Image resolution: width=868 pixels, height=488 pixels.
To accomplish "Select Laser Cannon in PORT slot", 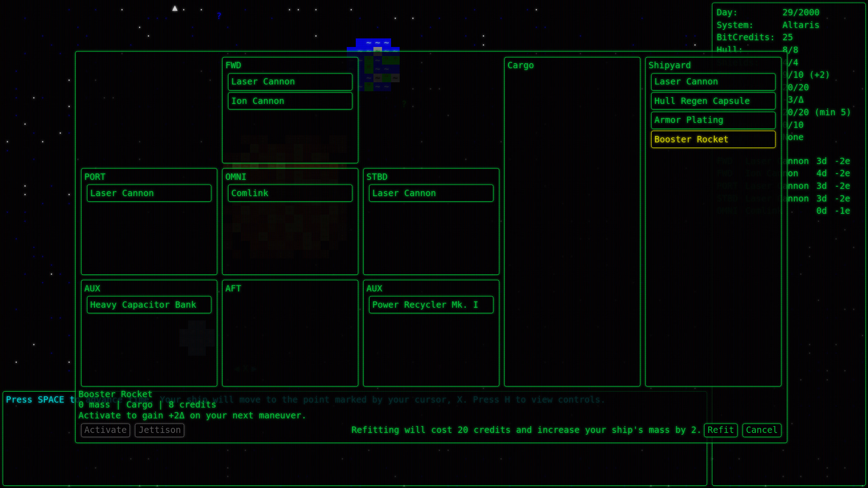I will [149, 193].
